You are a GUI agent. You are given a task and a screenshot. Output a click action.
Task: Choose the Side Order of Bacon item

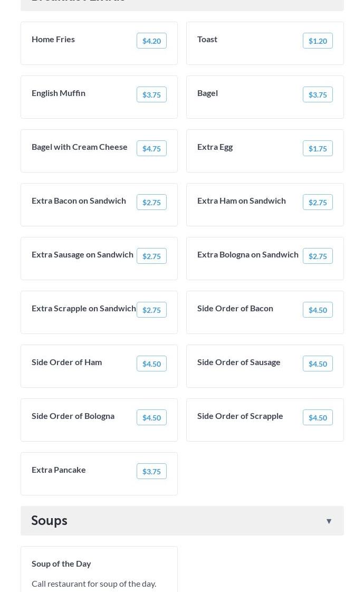[235, 308]
